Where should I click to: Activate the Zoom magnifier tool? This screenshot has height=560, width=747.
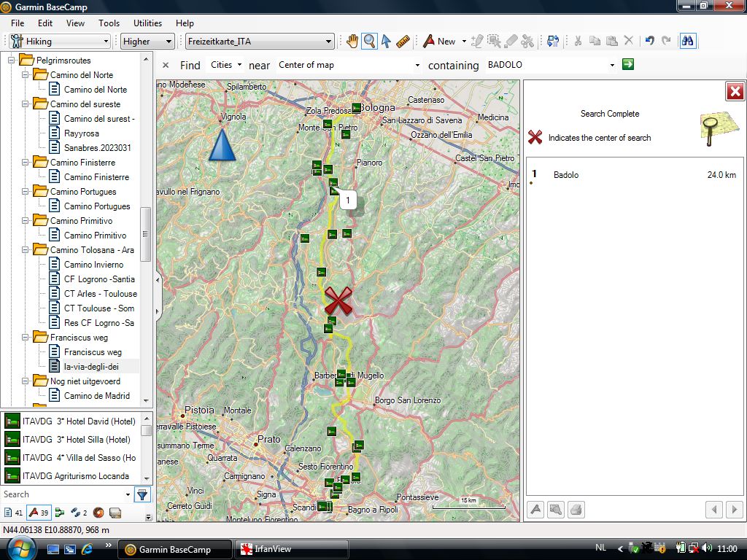(369, 42)
